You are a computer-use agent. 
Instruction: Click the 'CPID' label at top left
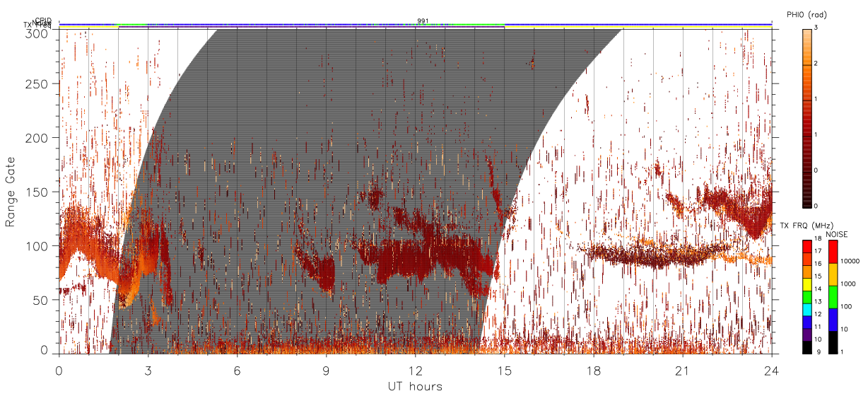(x=43, y=21)
